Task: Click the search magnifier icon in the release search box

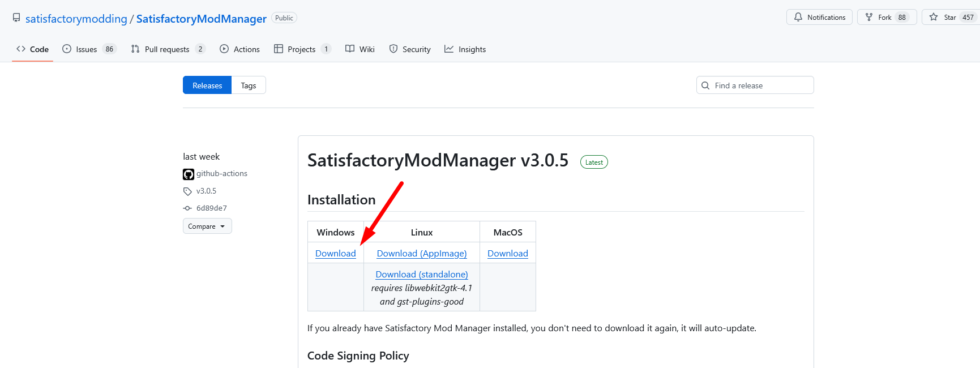Action: pyautogui.click(x=705, y=85)
